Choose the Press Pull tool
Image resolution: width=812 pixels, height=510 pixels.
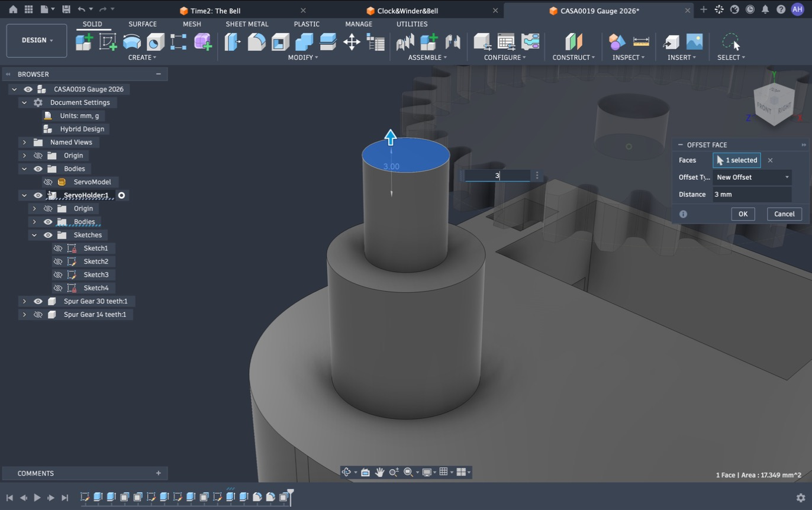pyautogui.click(x=233, y=42)
